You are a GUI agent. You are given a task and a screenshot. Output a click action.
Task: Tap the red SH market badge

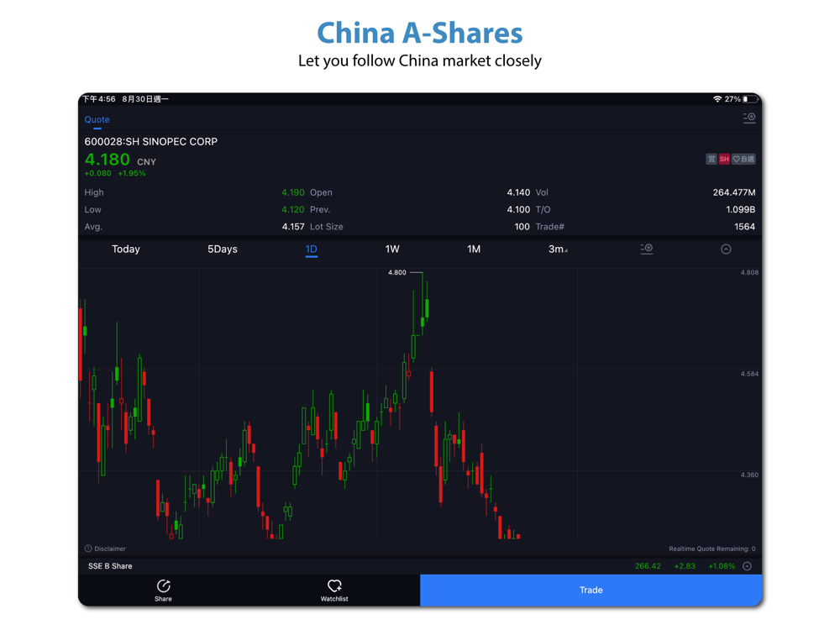724,159
